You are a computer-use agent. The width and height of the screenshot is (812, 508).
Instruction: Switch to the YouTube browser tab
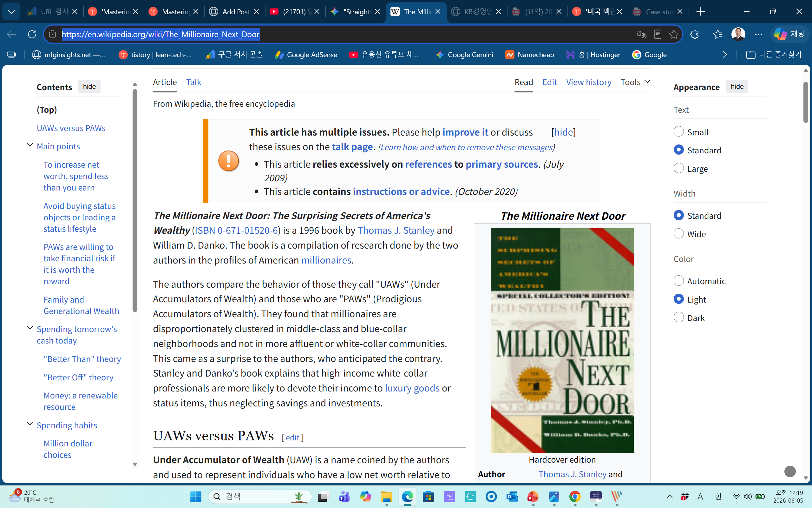pyautogui.click(x=295, y=12)
